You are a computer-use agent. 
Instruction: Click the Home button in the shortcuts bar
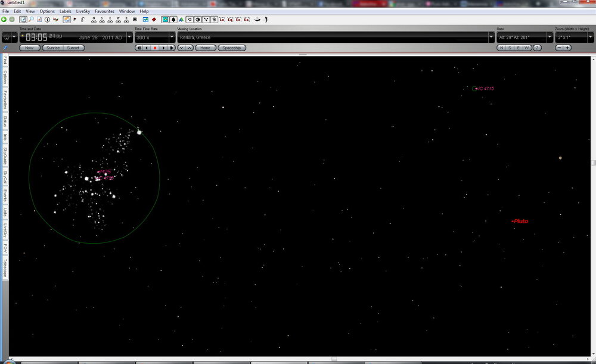coord(205,48)
